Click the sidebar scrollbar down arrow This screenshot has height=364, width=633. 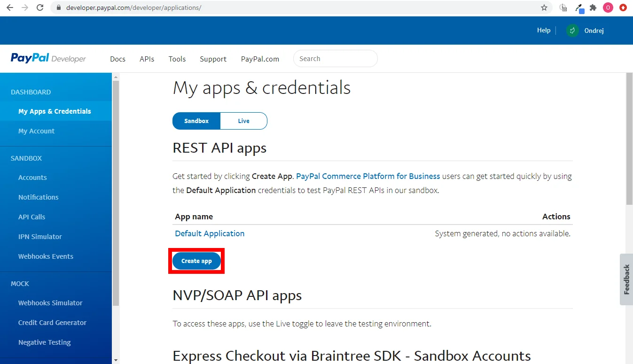tap(116, 360)
